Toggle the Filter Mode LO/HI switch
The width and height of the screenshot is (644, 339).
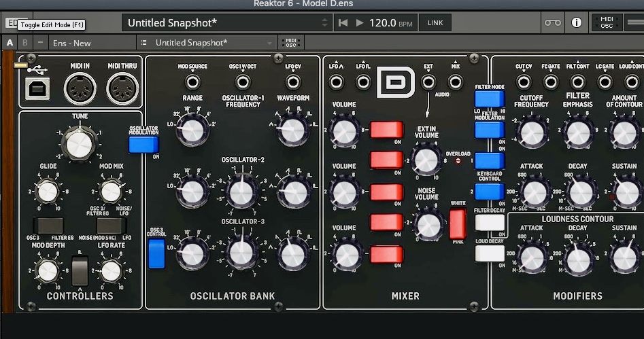(x=490, y=99)
